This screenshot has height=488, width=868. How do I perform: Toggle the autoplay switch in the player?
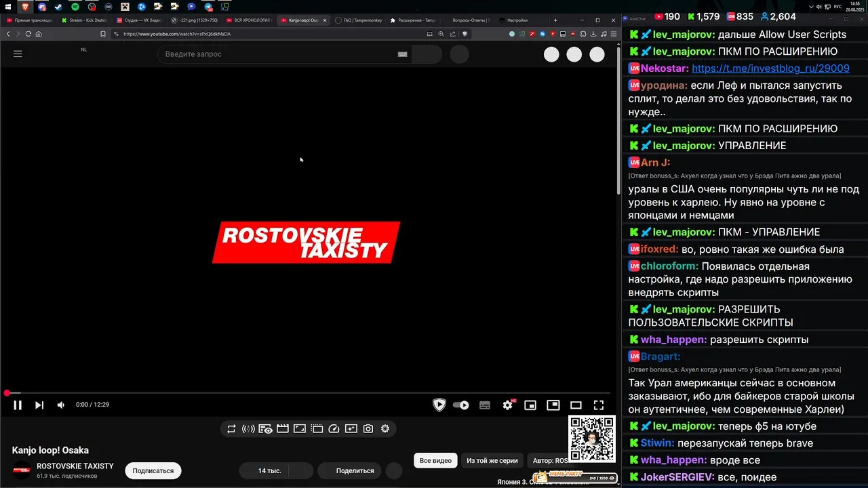(x=461, y=405)
